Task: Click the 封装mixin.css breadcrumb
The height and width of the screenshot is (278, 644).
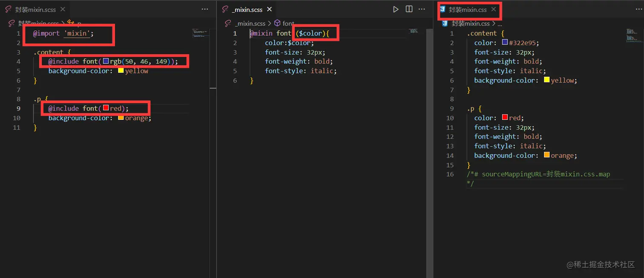Action: pos(471,23)
